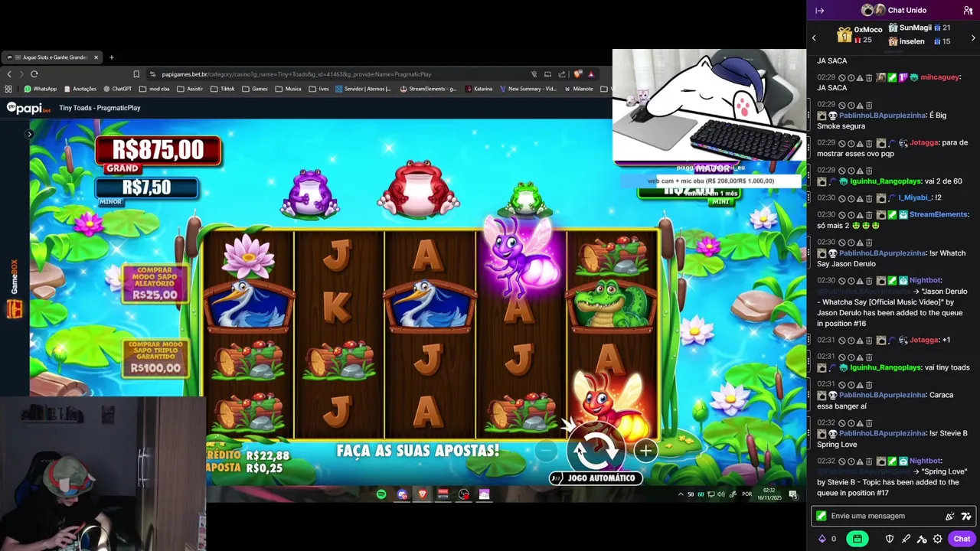Open the Anotações bookmark
The height and width of the screenshot is (551, 980).
(x=80, y=89)
